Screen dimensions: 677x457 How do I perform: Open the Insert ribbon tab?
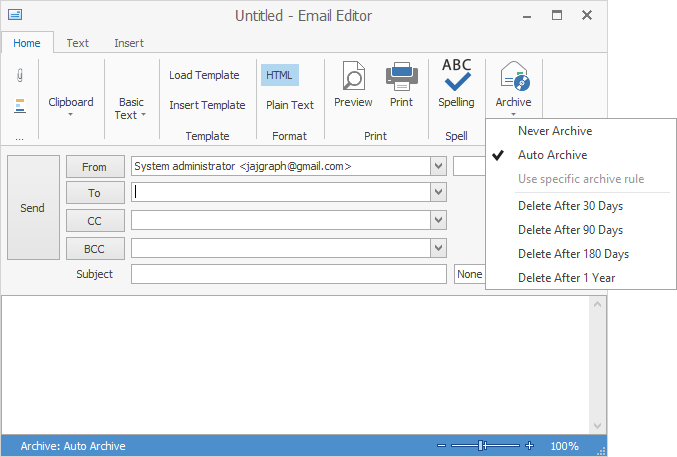click(128, 43)
